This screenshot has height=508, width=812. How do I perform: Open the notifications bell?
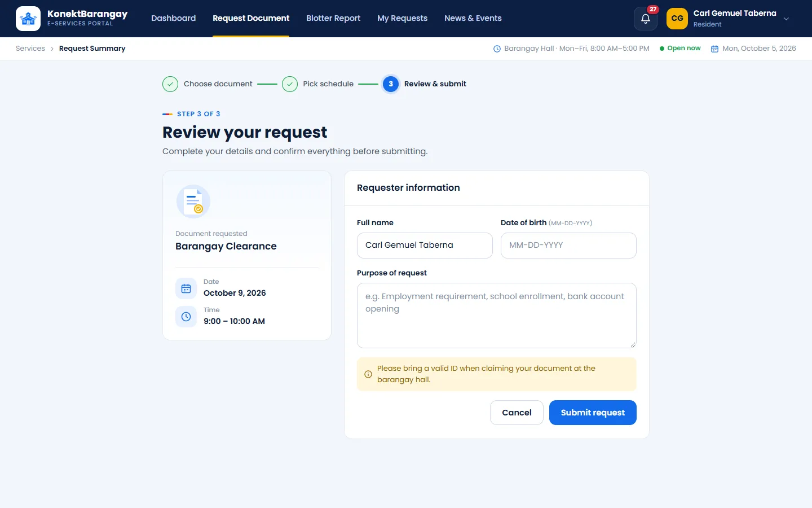[x=646, y=19]
